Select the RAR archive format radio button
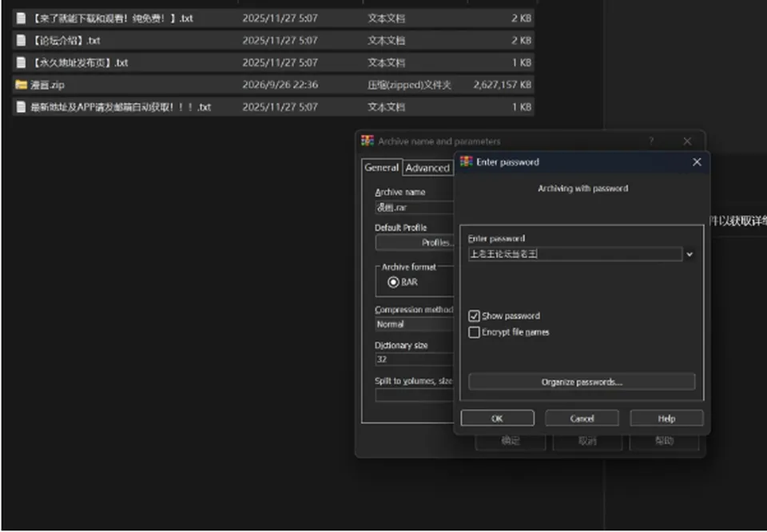Viewport: 767px width, 532px height. pos(393,282)
